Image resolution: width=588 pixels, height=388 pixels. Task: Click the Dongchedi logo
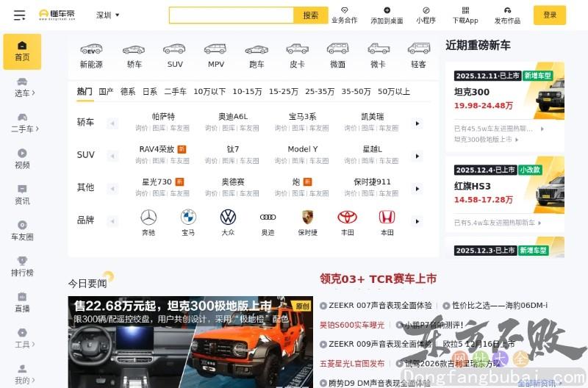pyautogui.click(x=57, y=15)
